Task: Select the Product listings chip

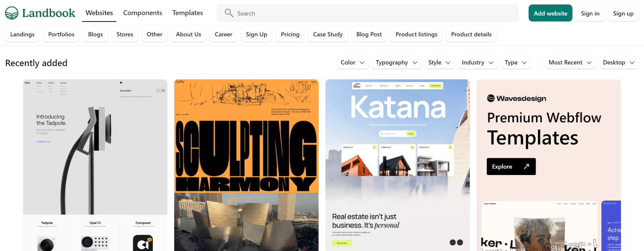Action: pos(416,34)
